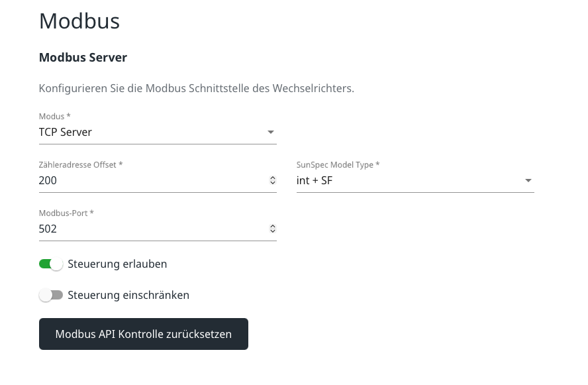Increase the Zähleradresse Offset with the up arrow
Screen dimensions: 588x385
coord(273,178)
